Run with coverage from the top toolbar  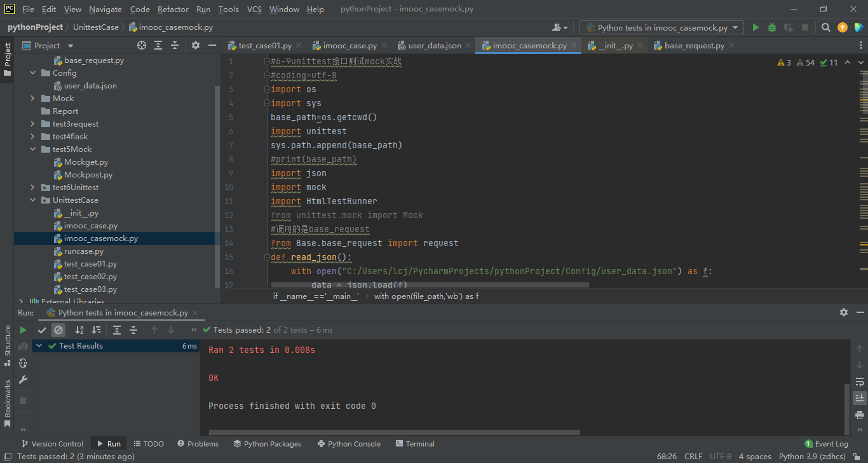[x=789, y=27]
